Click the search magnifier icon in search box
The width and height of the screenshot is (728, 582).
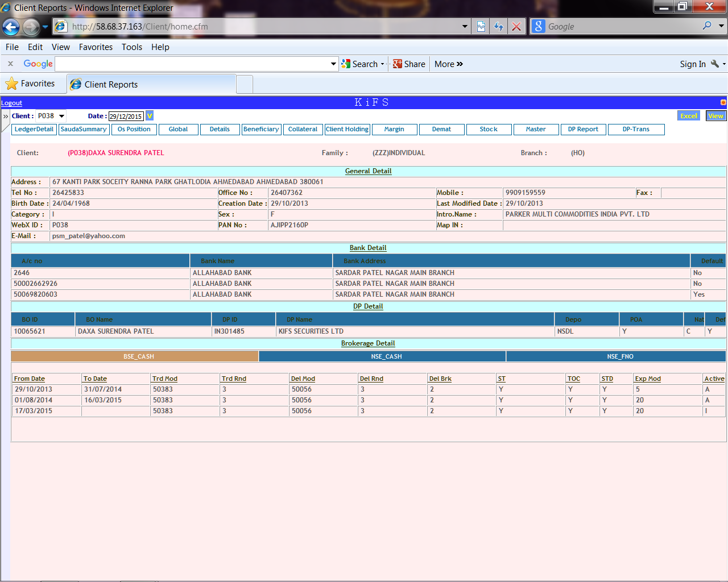[x=707, y=26]
